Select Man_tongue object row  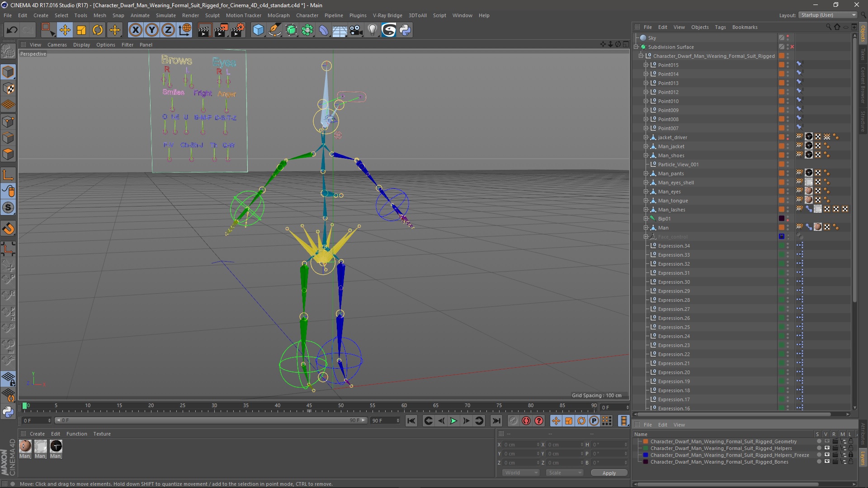click(x=673, y=201)
